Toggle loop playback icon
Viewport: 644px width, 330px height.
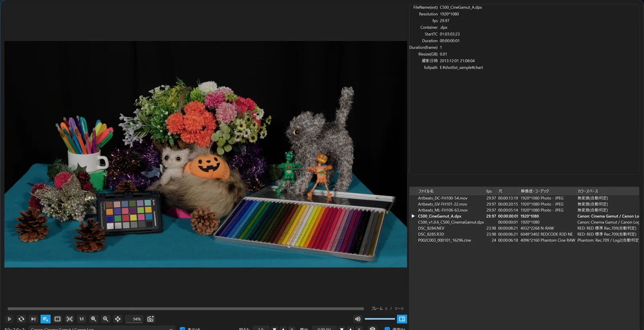(21, 319)
